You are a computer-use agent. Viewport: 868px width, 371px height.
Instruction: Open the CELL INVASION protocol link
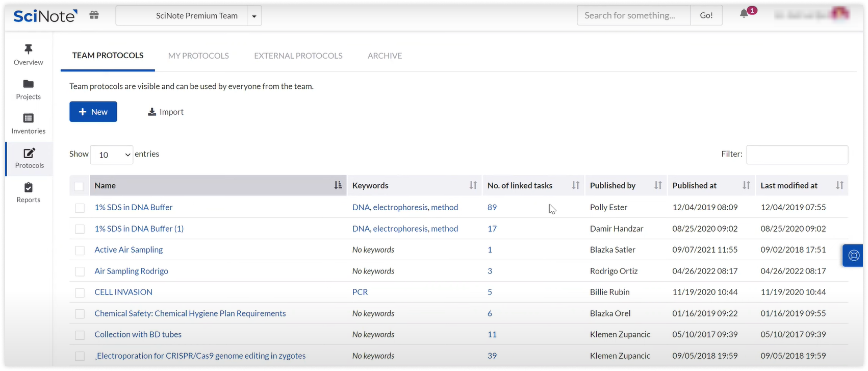123,292
